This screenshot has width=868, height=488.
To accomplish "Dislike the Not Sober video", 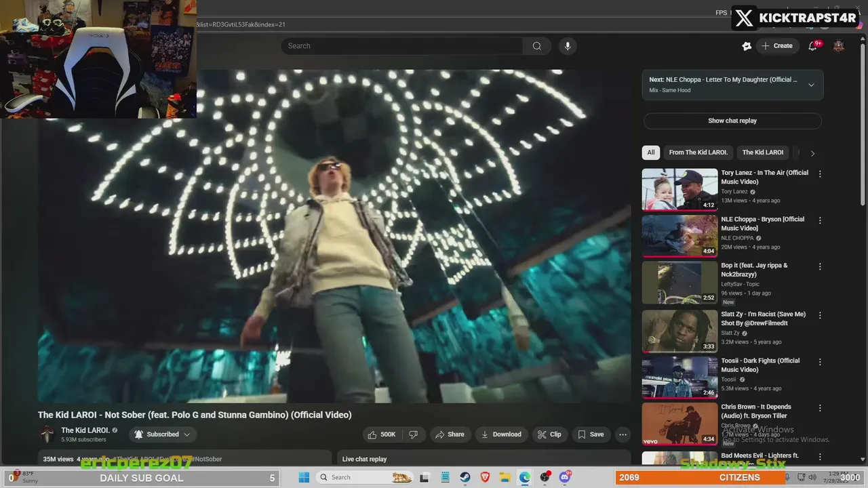I will pyautogui.click(x=414, y=434).
